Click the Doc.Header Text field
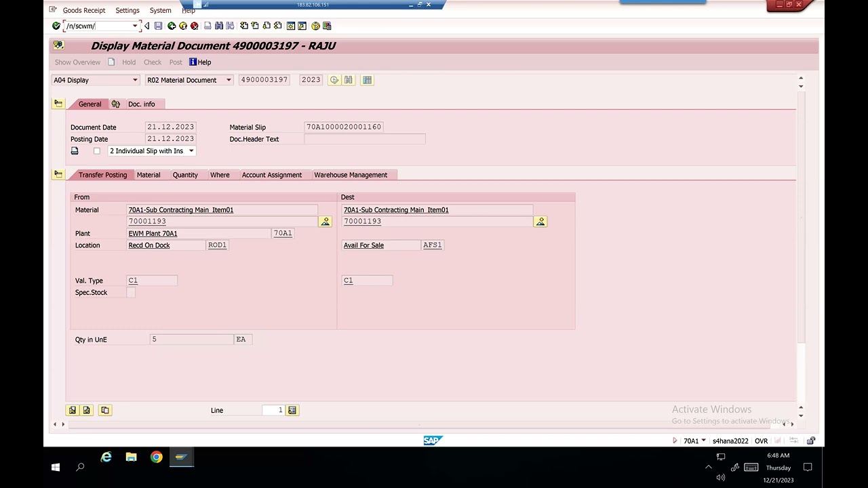868x488 pixels. [x=365, y=139]
